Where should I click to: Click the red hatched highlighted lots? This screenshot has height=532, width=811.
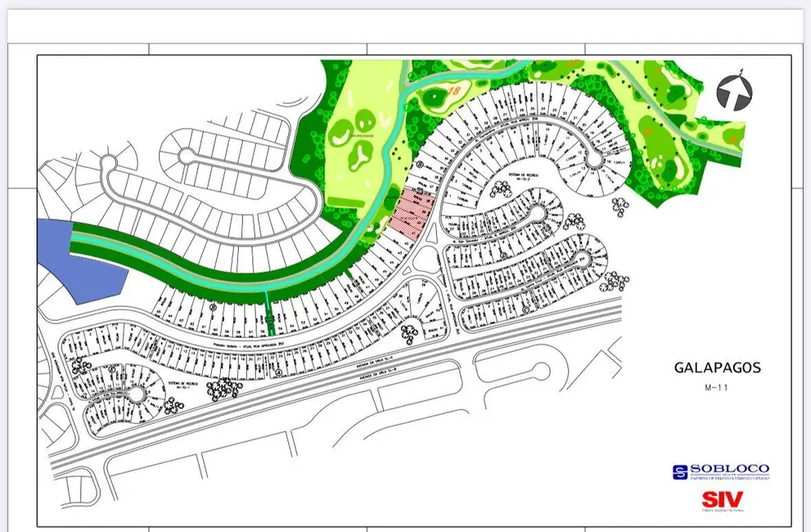click(409, 216)
